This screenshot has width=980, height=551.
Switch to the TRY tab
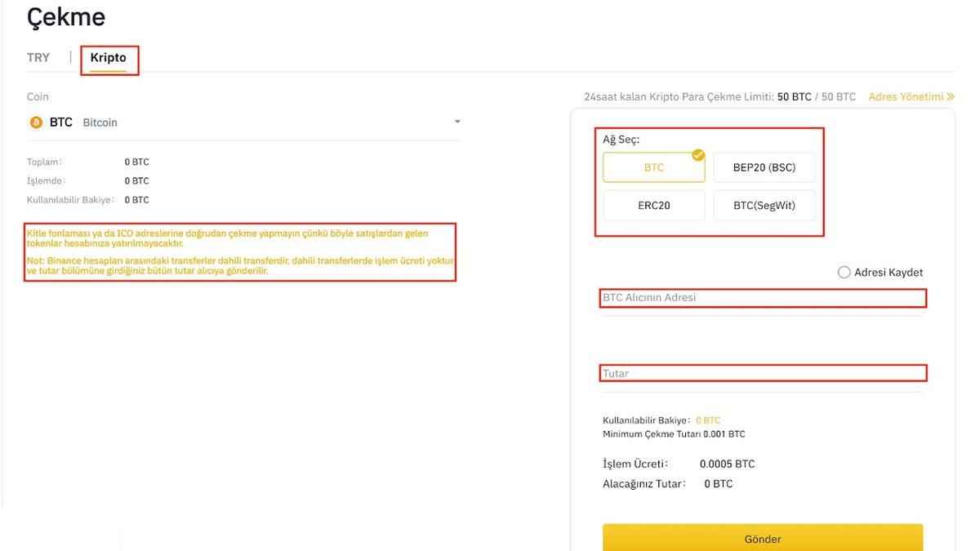pyautogui.click(x=38, y=57)
